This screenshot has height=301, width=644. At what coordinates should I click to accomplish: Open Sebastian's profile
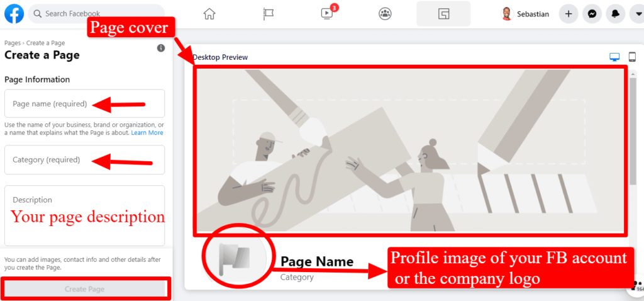point(525,14)
